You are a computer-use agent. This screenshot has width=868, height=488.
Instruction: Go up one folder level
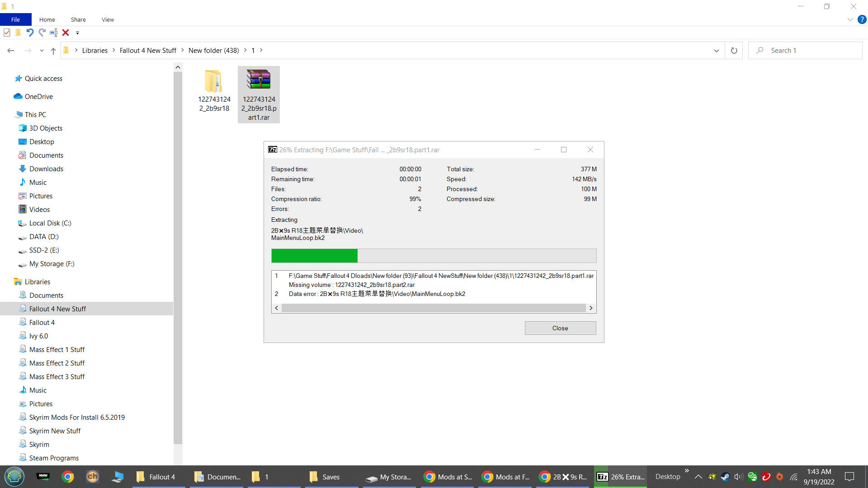[53, 51]
